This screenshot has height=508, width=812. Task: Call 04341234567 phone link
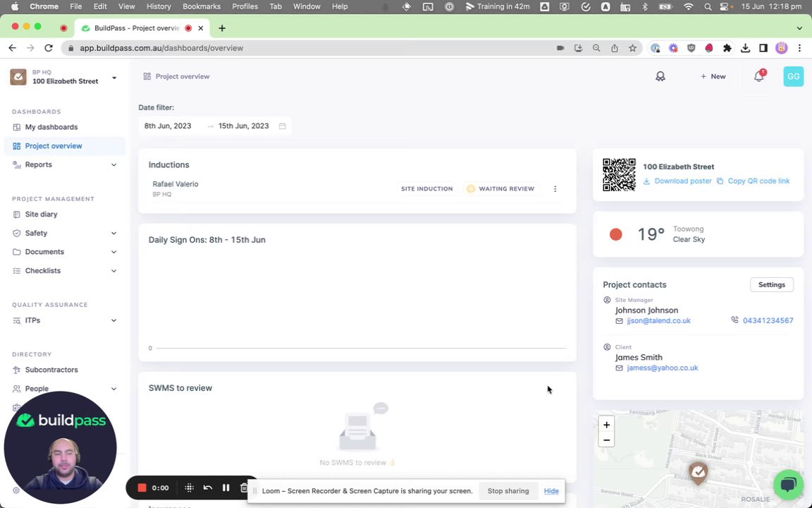tap(768, 321)
